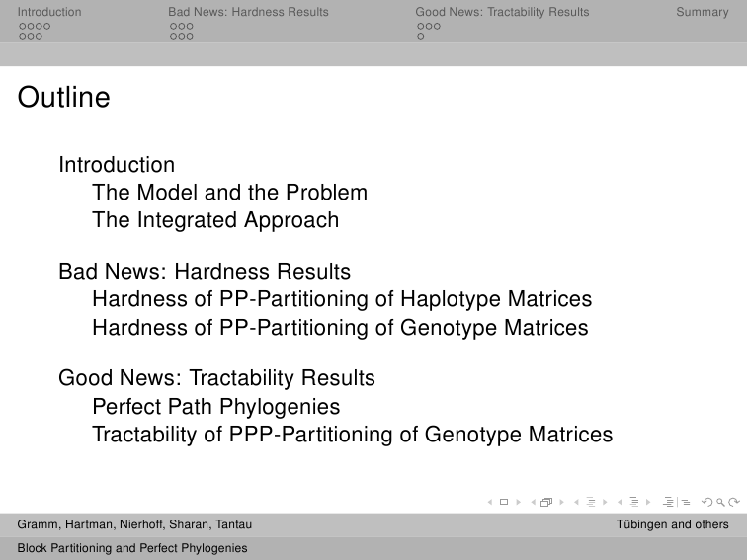This screenshot has height=560, width=747.
Task: Open 'Perfect Path Phylogenies' outline entry
Action: pos(215,407)
